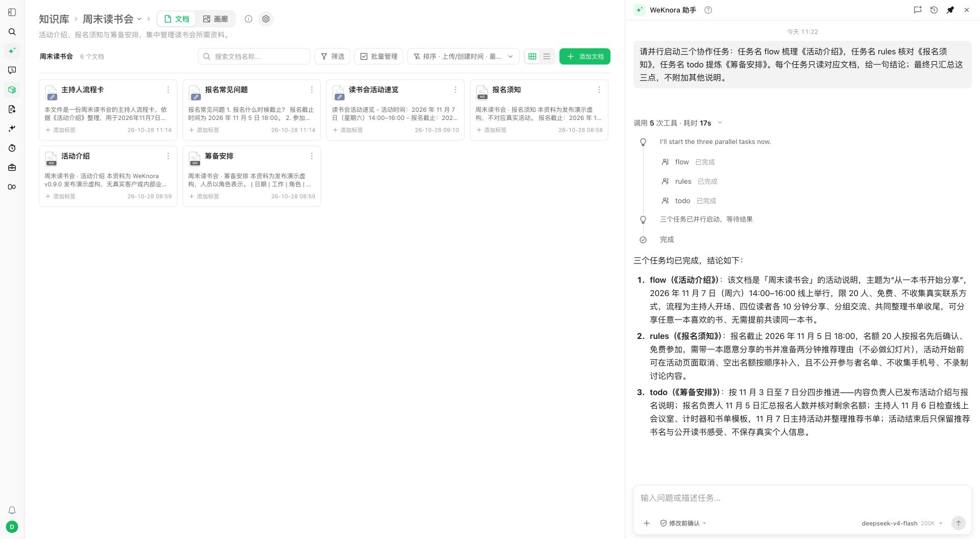
Task: Open the briefcase icon in sidebar
Action: [x=12, y=167]
